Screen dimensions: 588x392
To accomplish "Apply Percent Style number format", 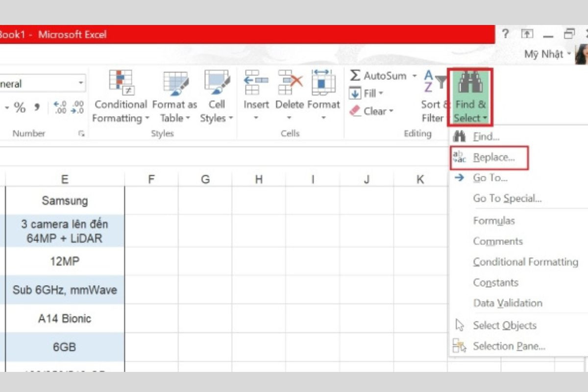I will (x=20, y=107).
